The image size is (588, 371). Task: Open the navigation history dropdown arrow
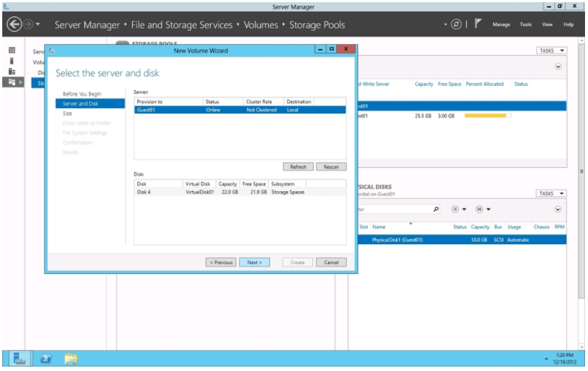click(x=38, y=25)
